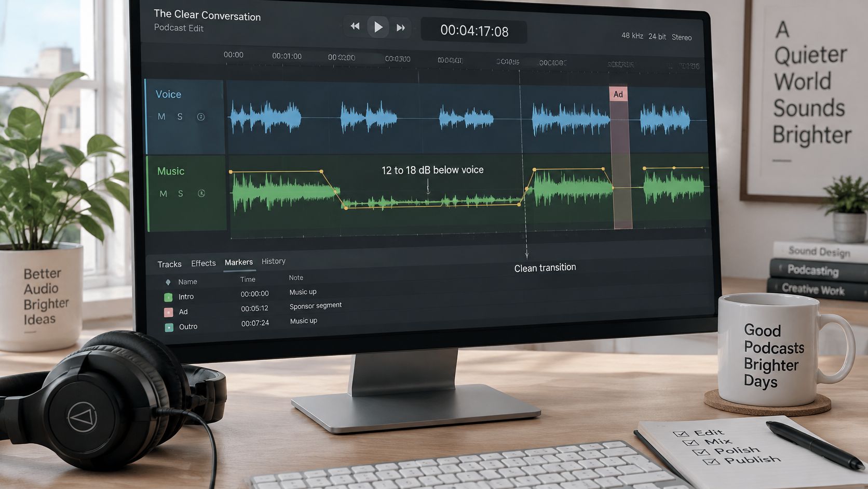Click the timecode display 00:04:17:08

tap(474, 31)
